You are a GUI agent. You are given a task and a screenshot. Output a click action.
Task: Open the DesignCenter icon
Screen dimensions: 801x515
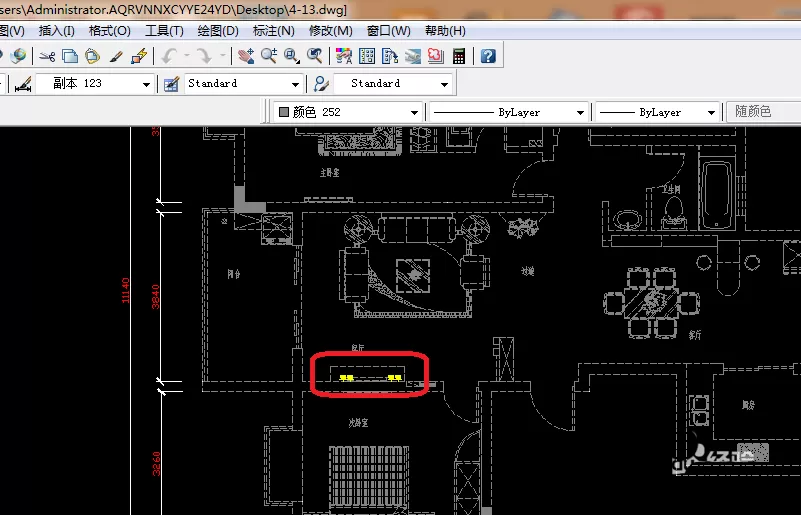tap(367, 56)
